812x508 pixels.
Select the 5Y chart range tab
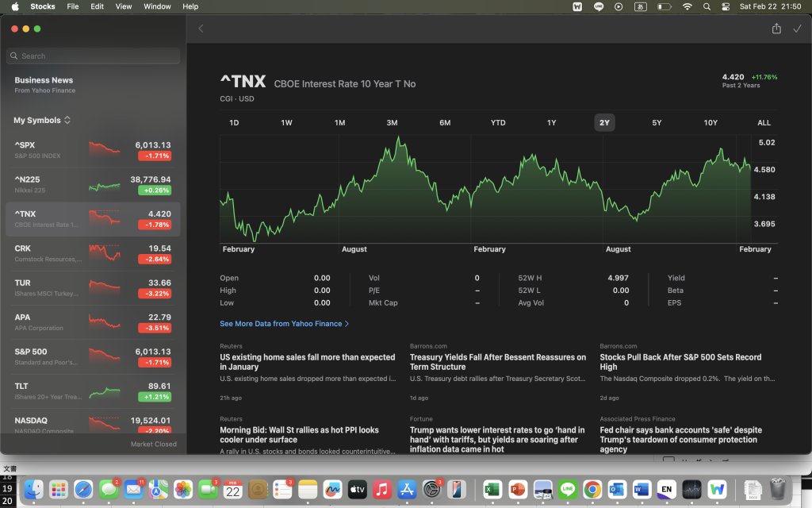[657, 123]
